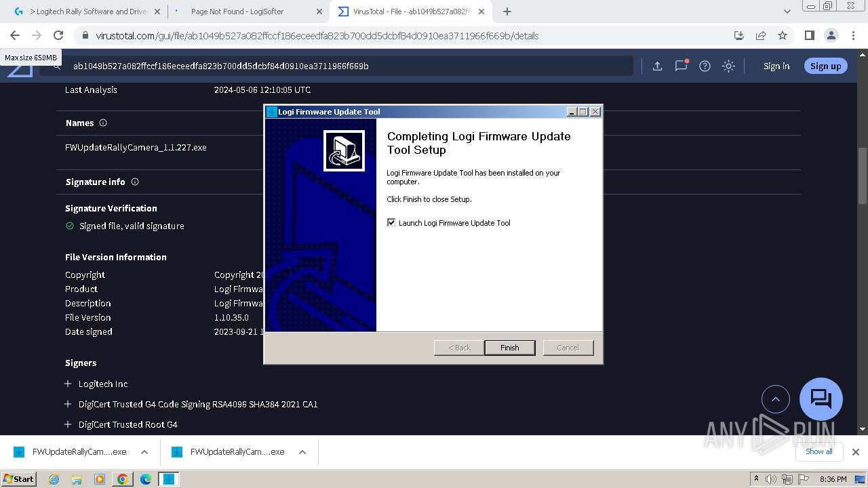This screenshot has height=488, width=868.
Task: Open File Explorer from taskbar
Action: (77, 479)
